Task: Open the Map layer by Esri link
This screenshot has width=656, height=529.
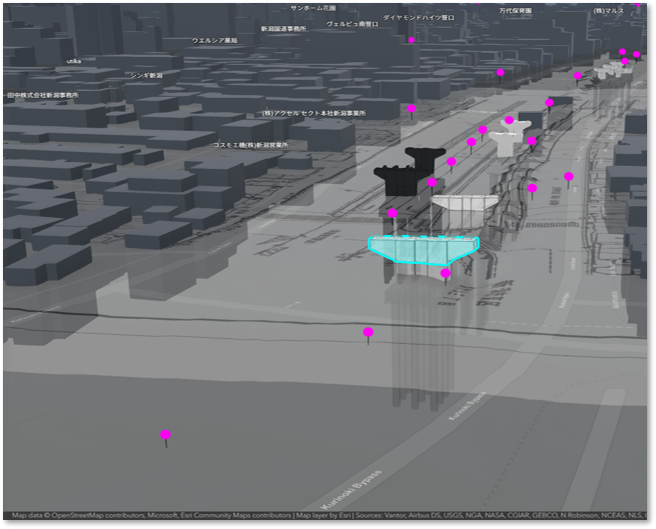Action: pyautogui.click(x=324, y=515)
